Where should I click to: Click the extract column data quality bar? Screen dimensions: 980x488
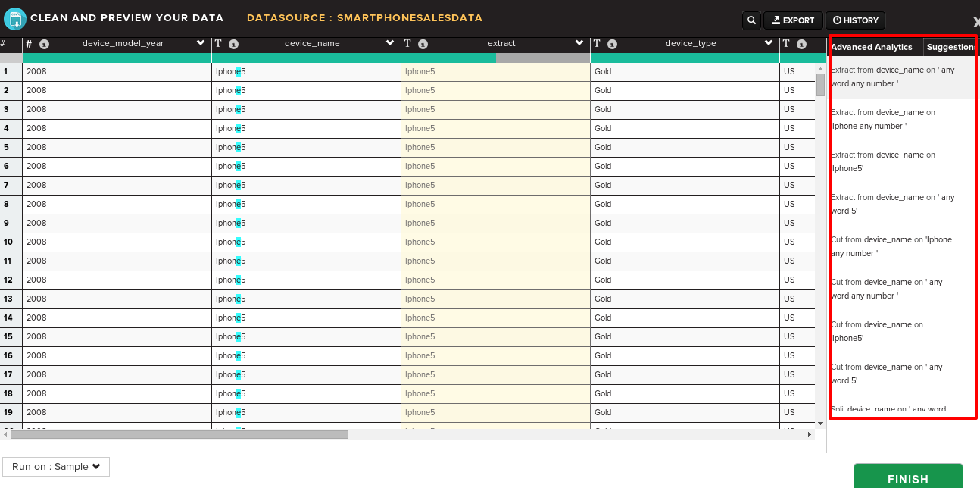(496, 58)
